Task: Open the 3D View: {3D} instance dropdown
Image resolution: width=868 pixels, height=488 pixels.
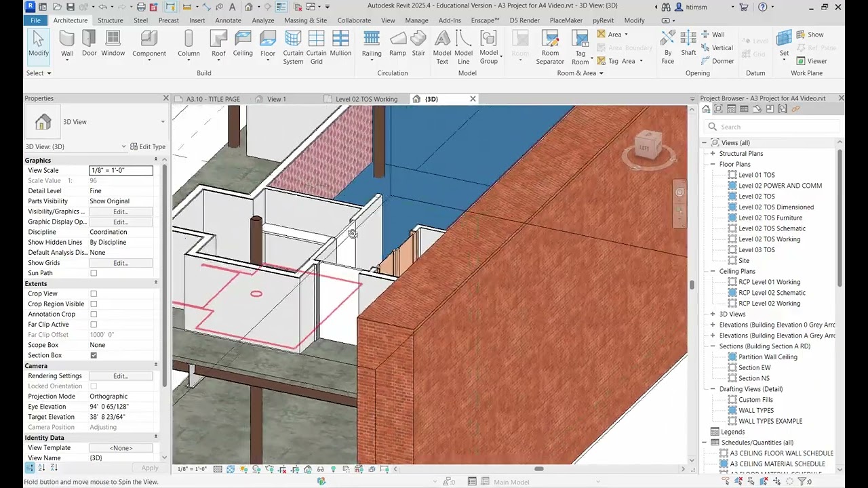Action: (123, 146)
